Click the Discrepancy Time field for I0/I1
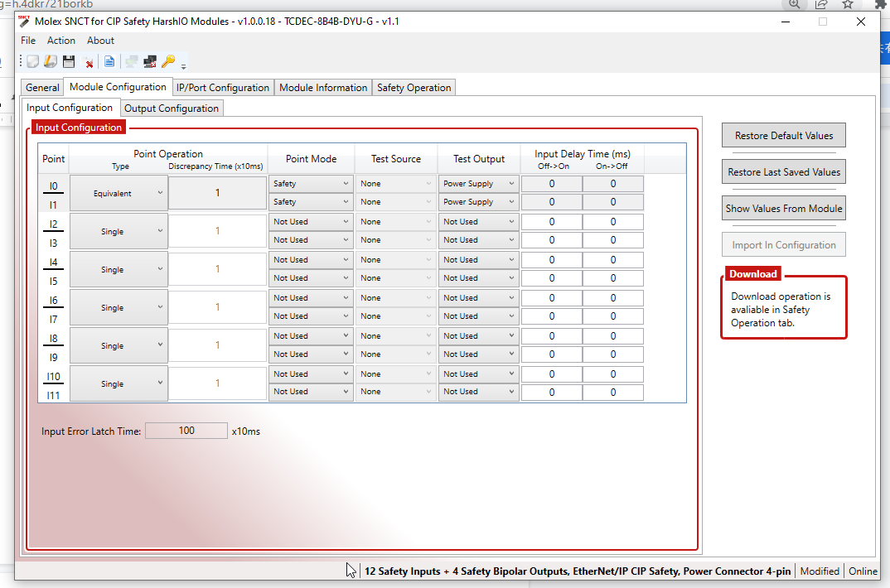This screenshot has height=588, width=890. pos(217,193)
